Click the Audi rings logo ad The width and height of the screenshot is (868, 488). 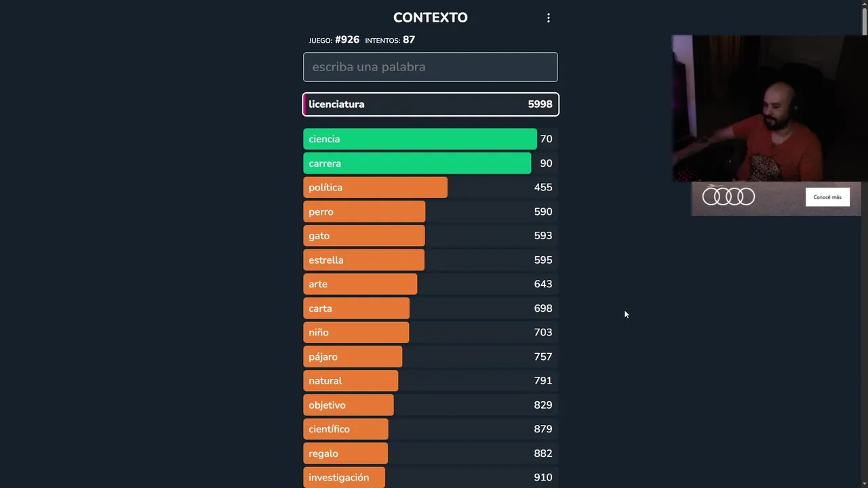728,197
